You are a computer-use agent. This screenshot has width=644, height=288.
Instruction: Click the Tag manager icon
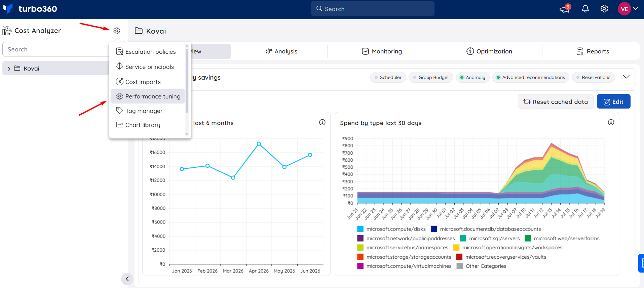[x=119, y=110]
